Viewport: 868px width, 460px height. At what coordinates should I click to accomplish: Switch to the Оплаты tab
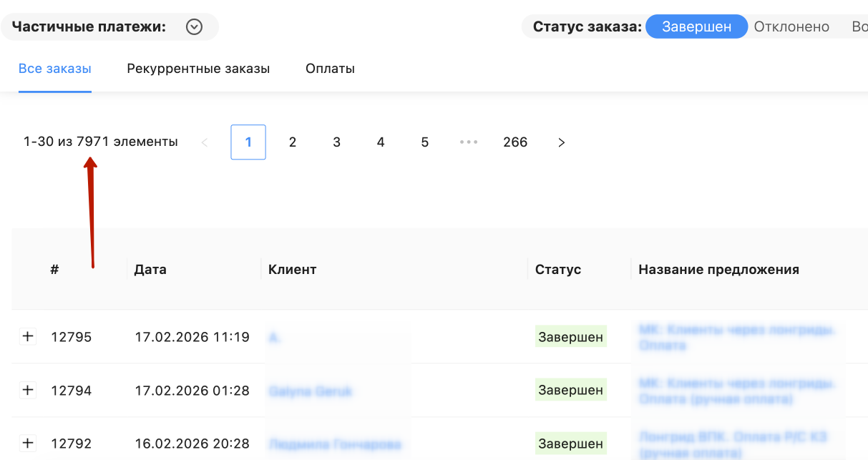pos(330,69)
